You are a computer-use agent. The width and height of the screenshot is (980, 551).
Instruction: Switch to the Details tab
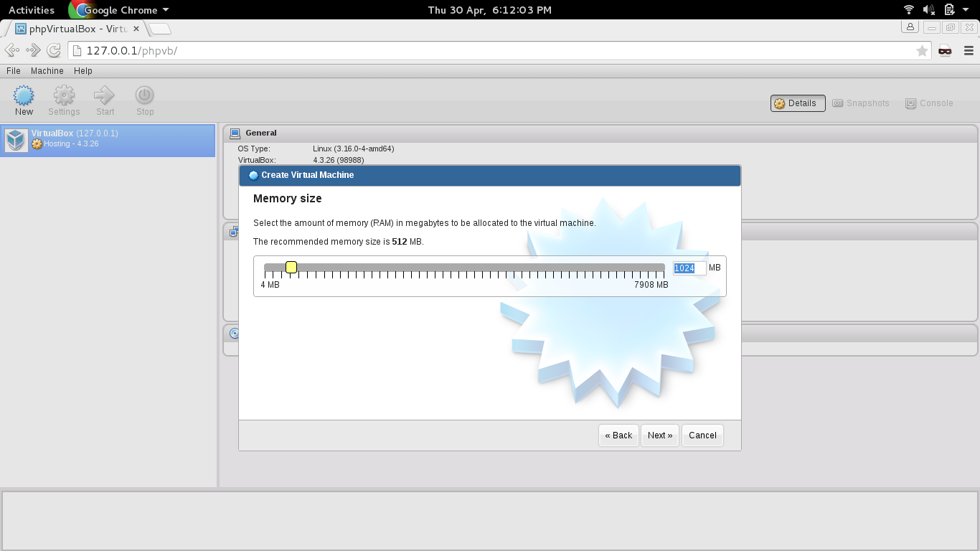[798, 103]
